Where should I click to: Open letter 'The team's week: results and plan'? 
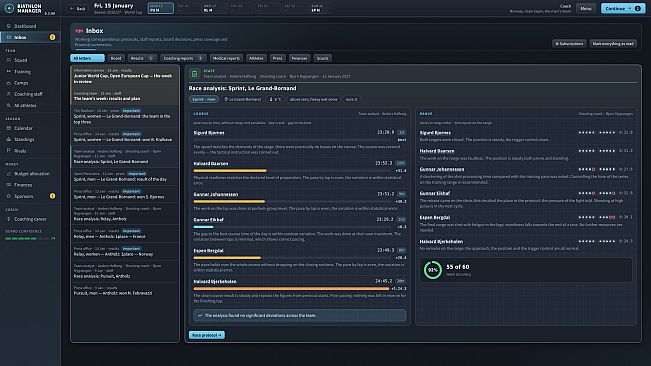125,96
